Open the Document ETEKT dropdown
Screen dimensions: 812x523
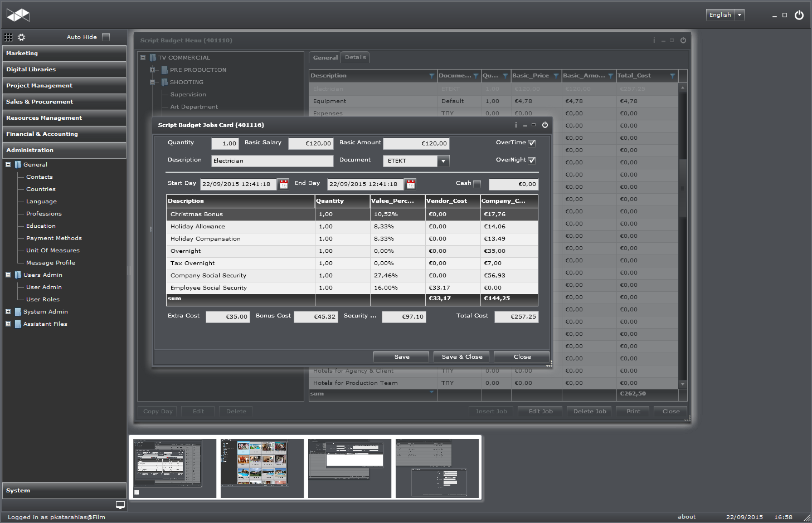pyautogui.click(x=444, y=161)
